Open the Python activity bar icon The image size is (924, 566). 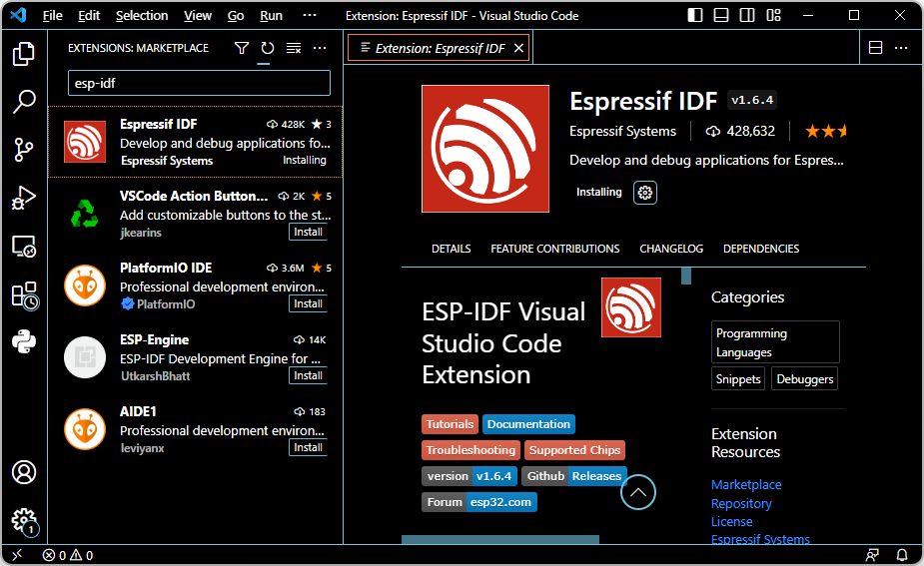[x=24, y=341]
